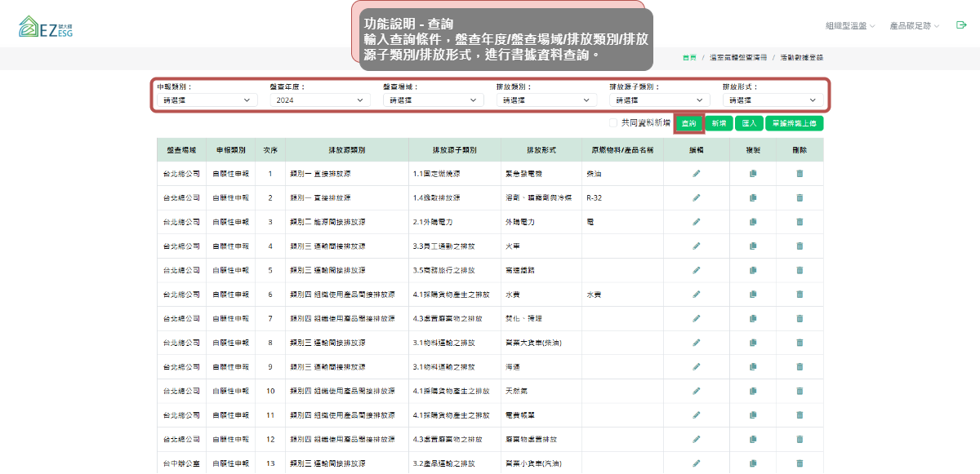Screen dimensions: 980x474
Task: Click the copy icon for row 12
Action: point(753,439)
